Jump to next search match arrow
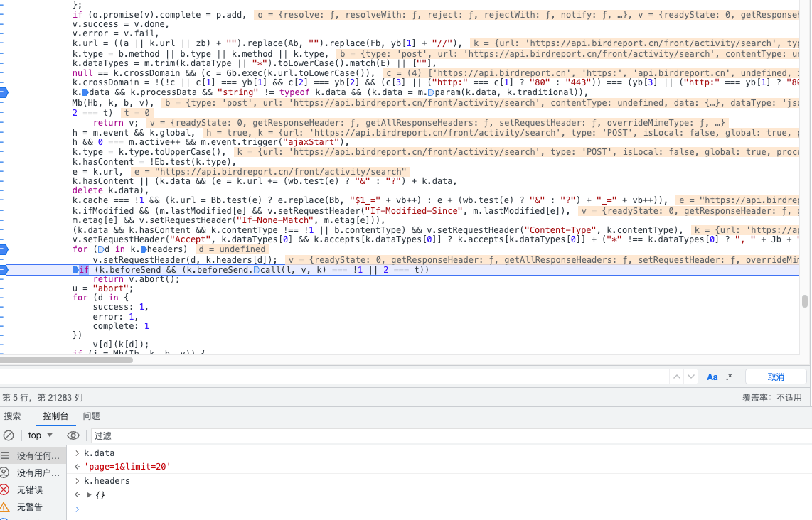This screenshot has height=520, width=812. pos(691,377)
